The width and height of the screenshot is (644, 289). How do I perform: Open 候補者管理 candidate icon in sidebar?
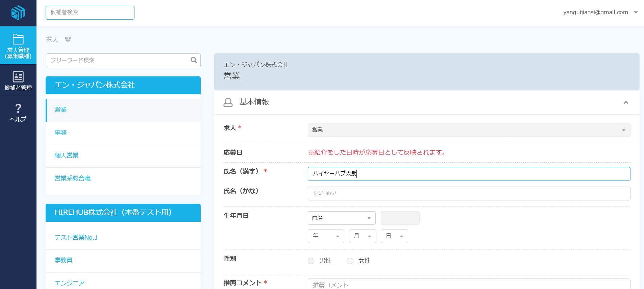pyautogui.click(x=18, y=77)
